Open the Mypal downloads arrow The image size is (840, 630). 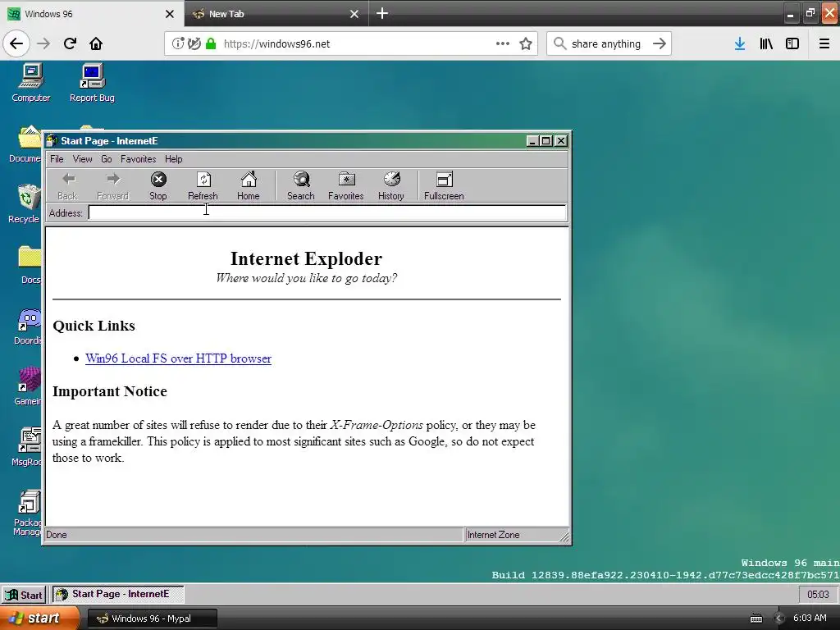pyautogui.click(x=740, y=43)
